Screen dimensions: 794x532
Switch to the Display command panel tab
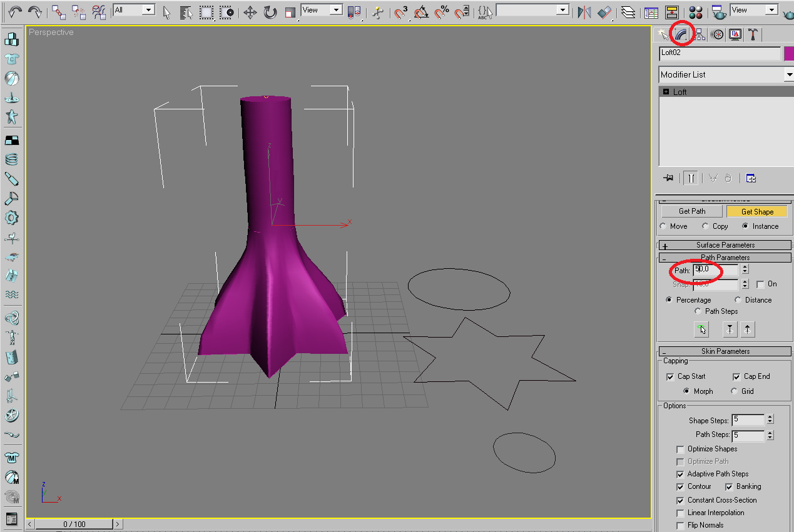click(x=736, y=34)
